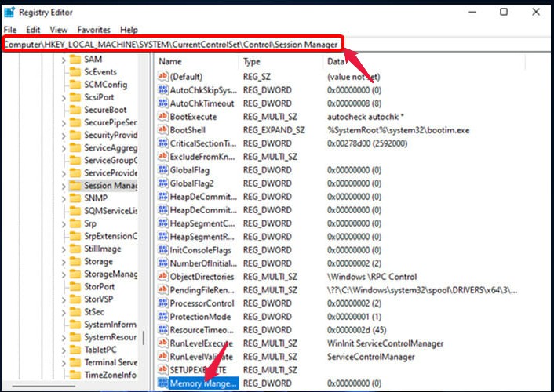Open the Edit menu
This screenshot has height=392, width=554.
[x=34, y=30]
